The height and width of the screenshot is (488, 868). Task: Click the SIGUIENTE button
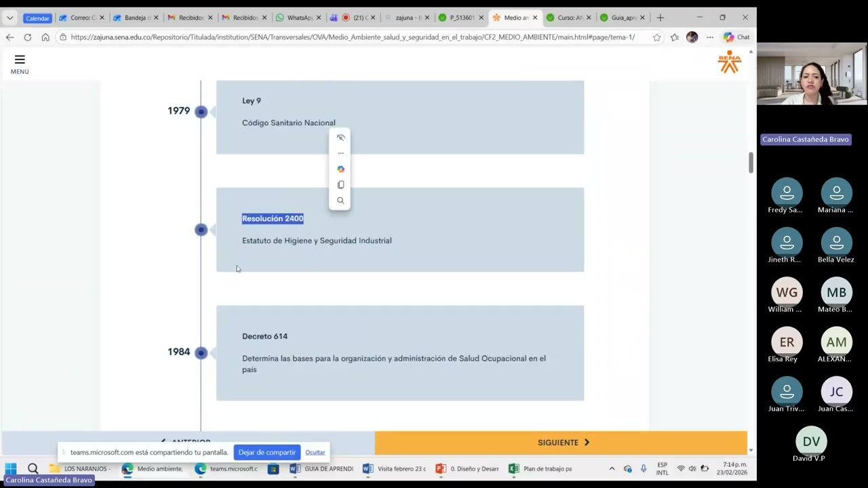(561, 443)
